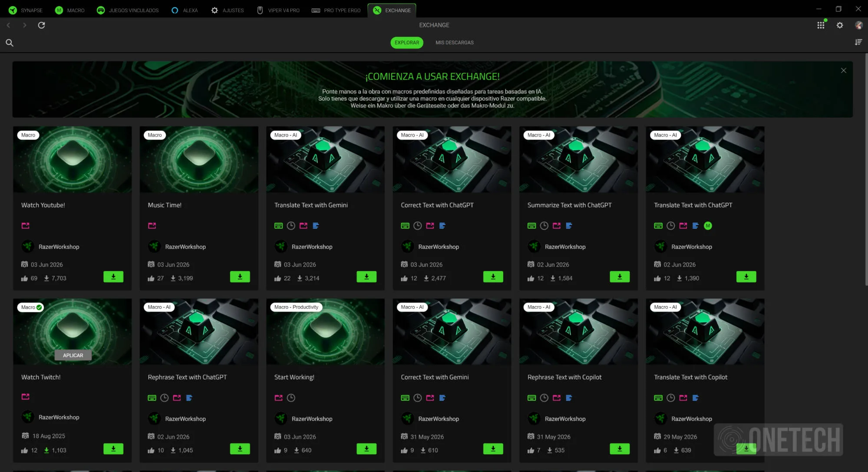Download the Watch Youtube! macro
The image size is (868, 472).
point(113,277)
